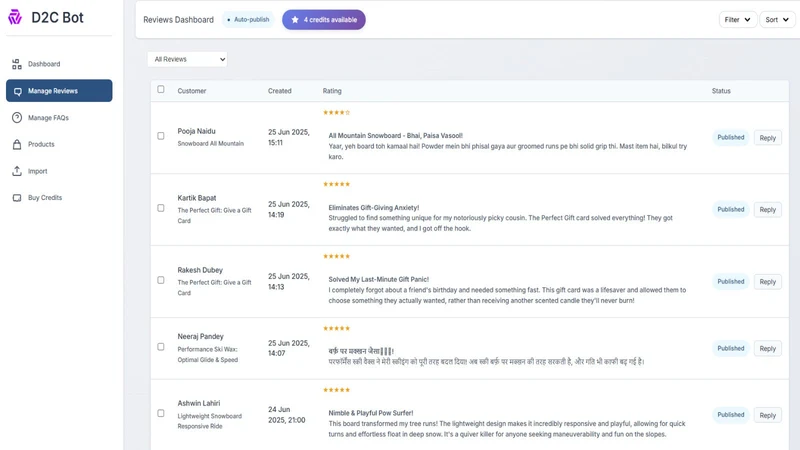Click customer name Rakesh Dubey
800x450 pixels.
pyautogui.click(x=200, y=270)
